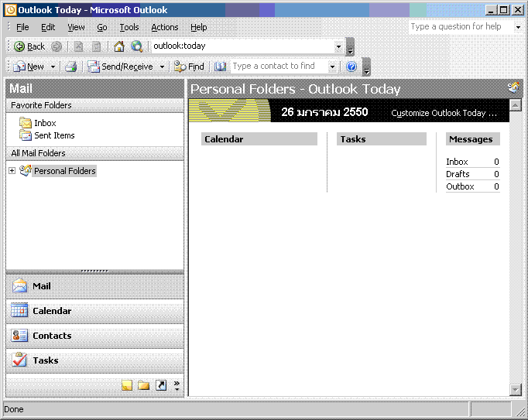Screen dimensions: 528x420
Task: Click the Configure buttons chevron in navigation pane
Action: [x=177, y=385]
